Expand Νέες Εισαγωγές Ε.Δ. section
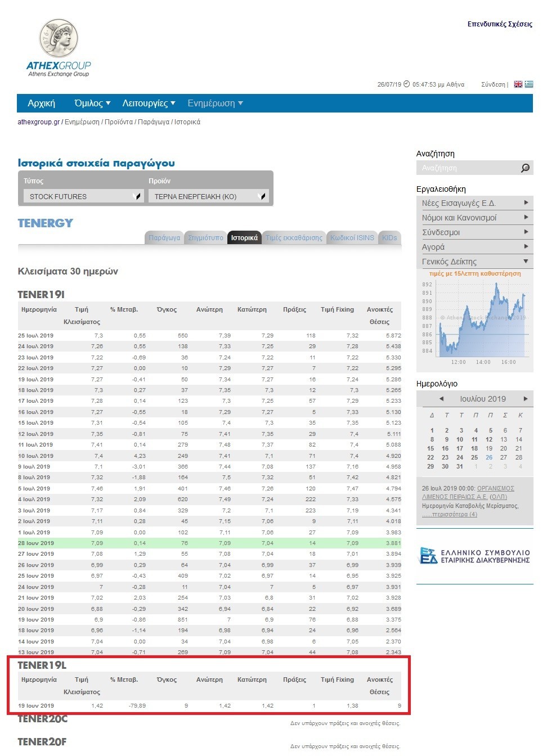 (x=475, y=203)
